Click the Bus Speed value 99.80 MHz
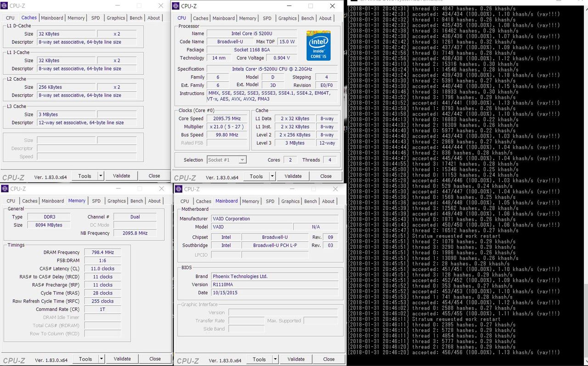Screen dimensions: 588x366 (x=227, y=135)
